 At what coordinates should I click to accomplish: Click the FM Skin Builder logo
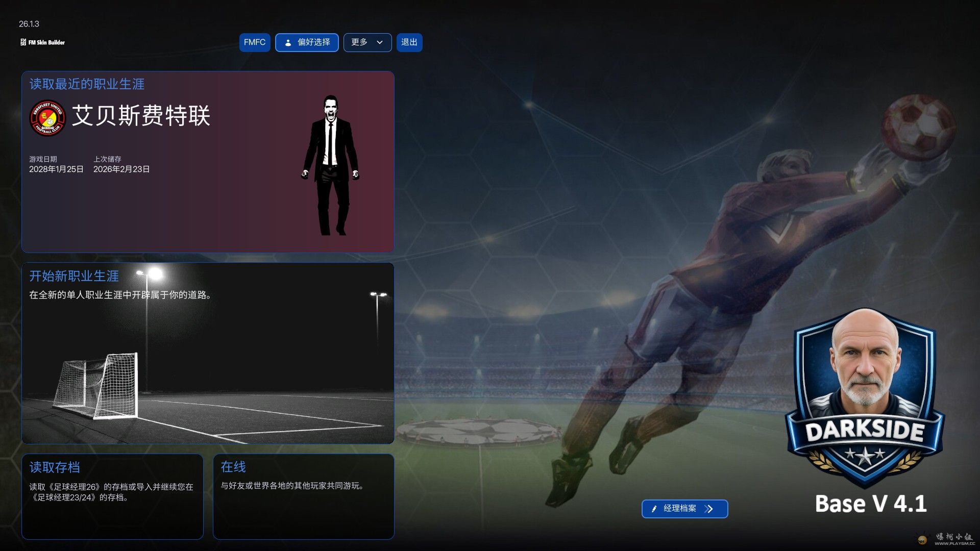click(x=43, y=42)
